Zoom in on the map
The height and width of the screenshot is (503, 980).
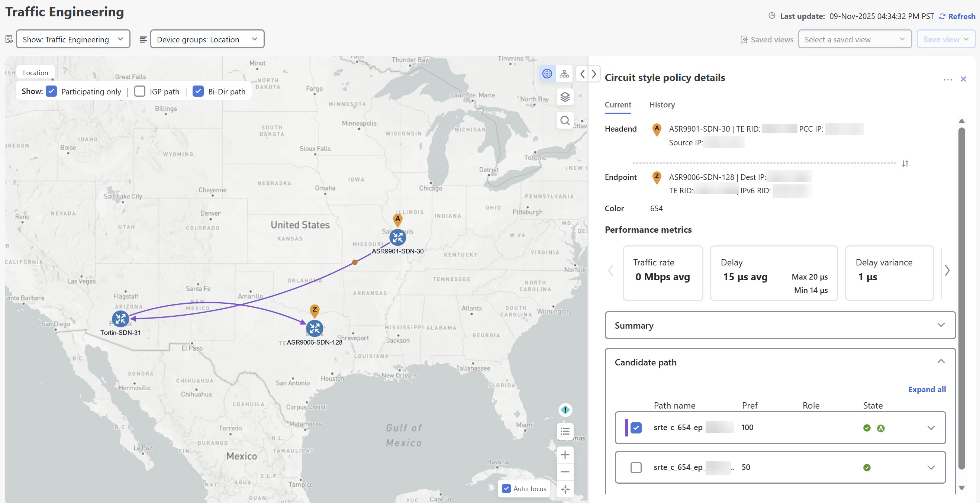click(x=565, y=455)
